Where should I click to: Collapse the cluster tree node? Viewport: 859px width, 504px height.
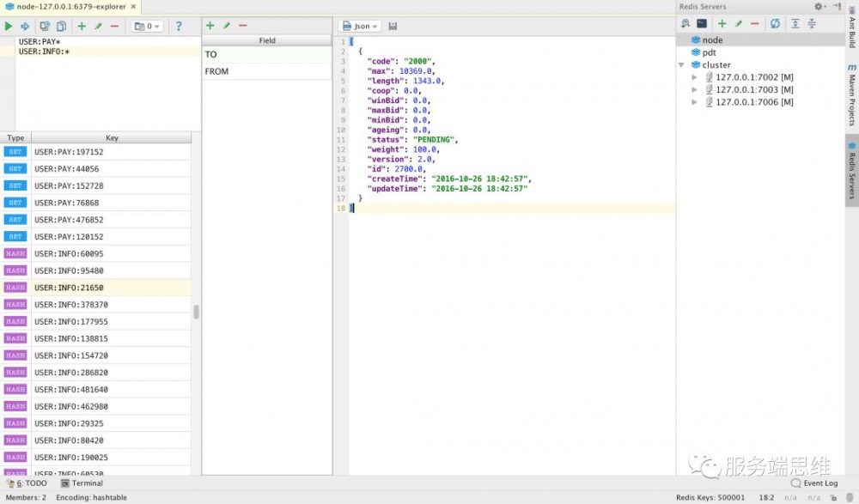(681, 64)
